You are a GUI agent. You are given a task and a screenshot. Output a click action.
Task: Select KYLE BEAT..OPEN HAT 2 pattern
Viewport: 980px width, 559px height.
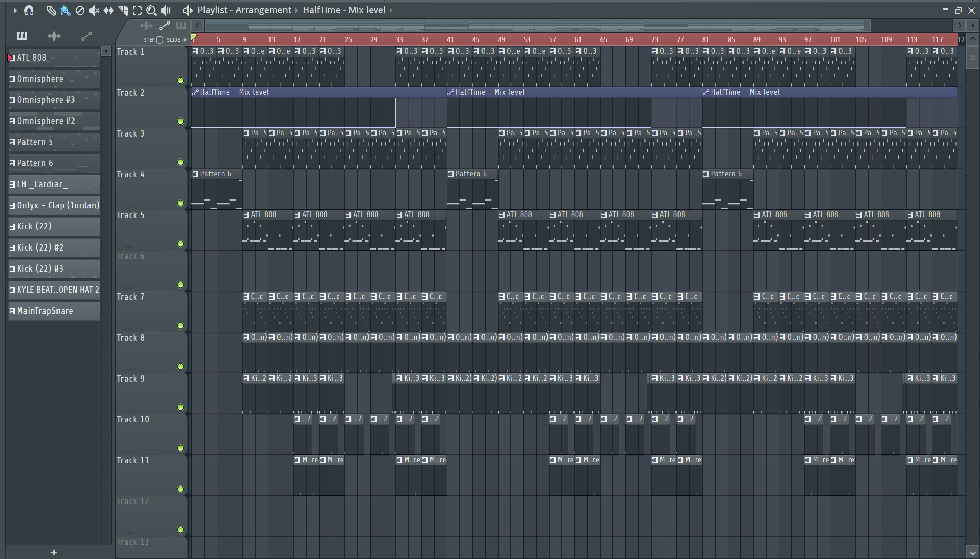point(54,290)
